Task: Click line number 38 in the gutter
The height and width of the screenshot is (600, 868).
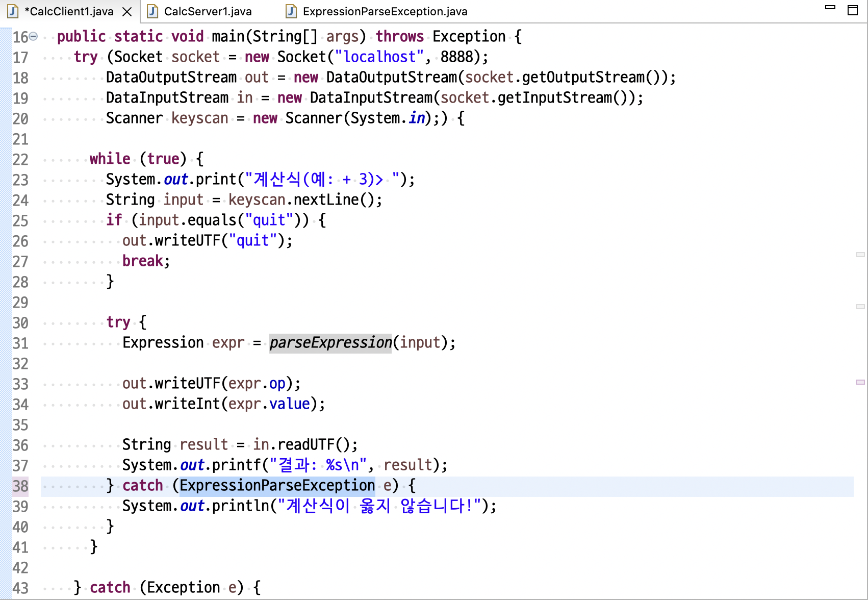Action: 20,486
